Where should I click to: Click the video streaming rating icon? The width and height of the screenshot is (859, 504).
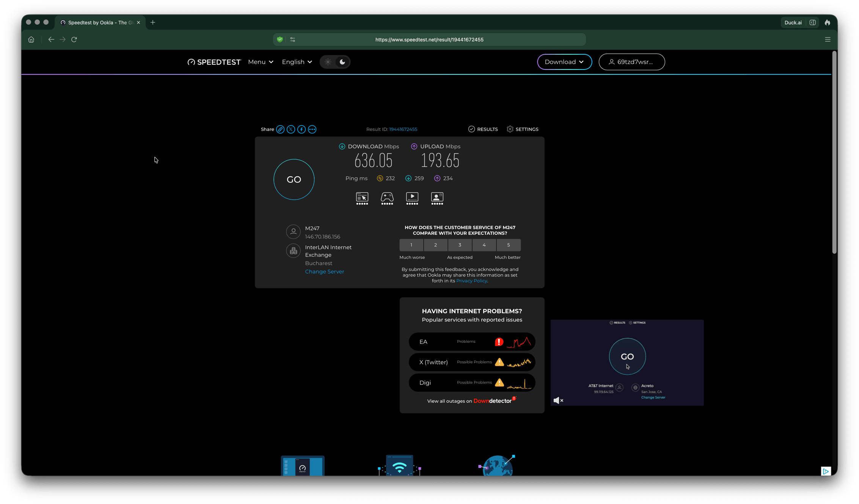tap(412, 198)
